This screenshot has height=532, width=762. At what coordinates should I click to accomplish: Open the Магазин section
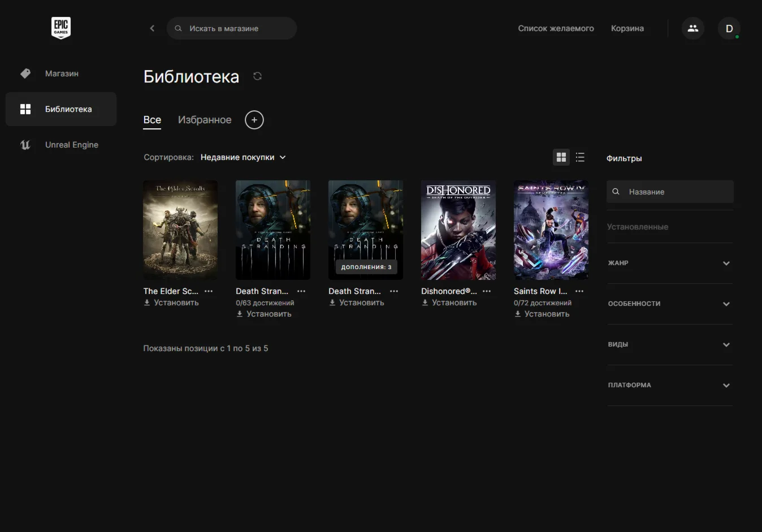tap(61, 73)
